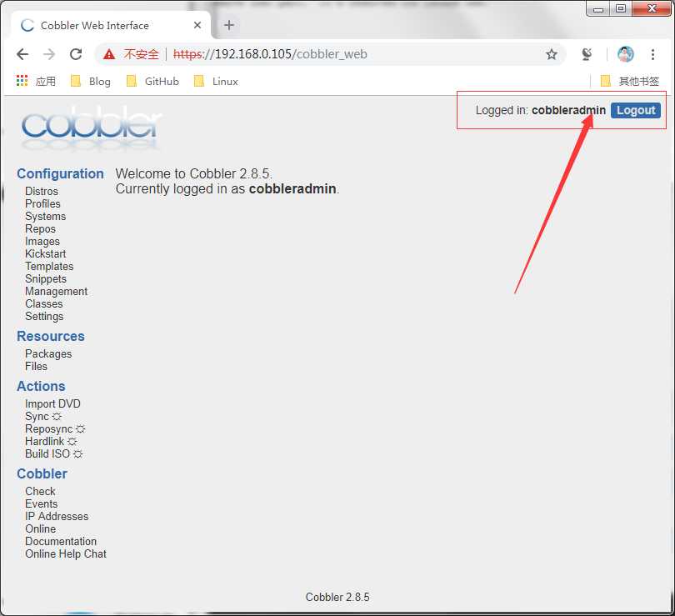Screen dimensions: 675x616
Task: Run the Reposync action
Action: 55,428
